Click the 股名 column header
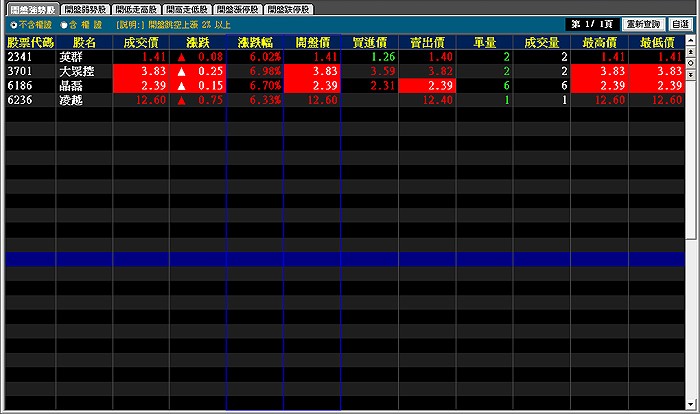The image size is (700, 414). point(84,42)
